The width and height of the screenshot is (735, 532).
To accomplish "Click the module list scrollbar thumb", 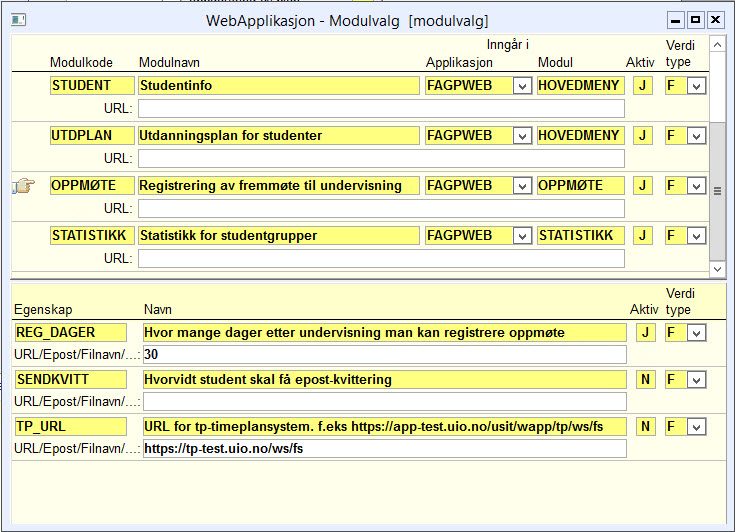I will (x=717, y=191).
